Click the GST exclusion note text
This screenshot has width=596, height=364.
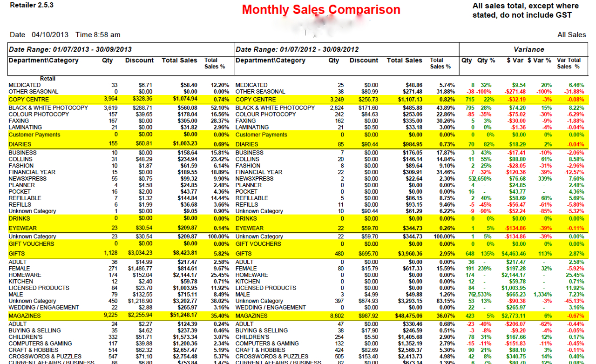coord(525,11)
